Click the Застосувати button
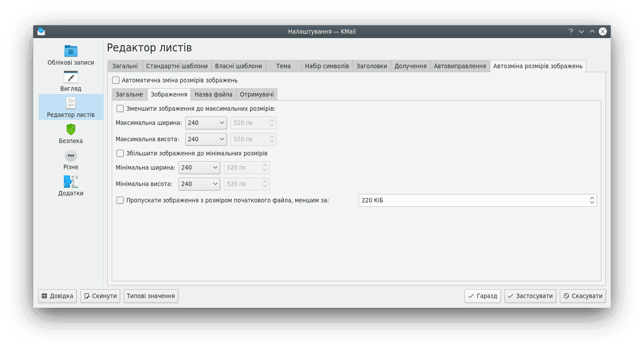 pos(530,296)
